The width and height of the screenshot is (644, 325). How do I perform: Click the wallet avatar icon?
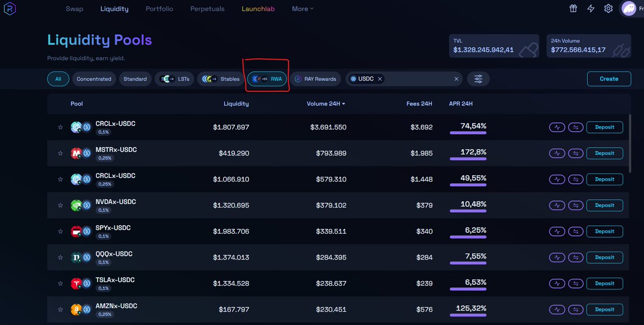[x=628, y=9]
